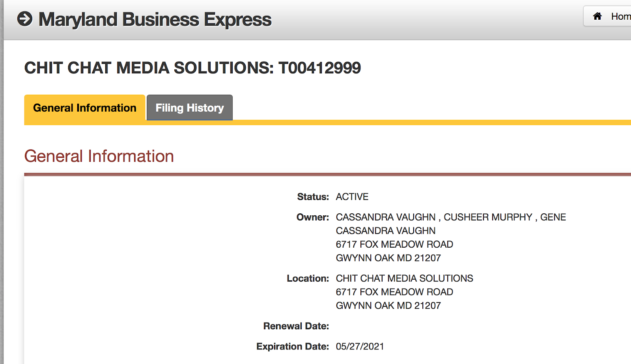631x364 pixels.
Task: Click the ACTIVE status value
Action: click(x=352, y=197)
